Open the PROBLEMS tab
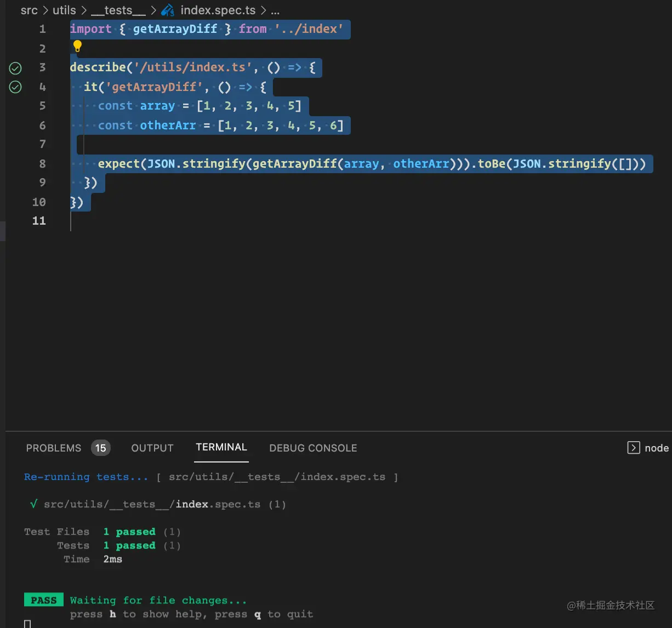The width and height of the screenshot is (672, 628). pyautogui.click(x=54, y=448)
